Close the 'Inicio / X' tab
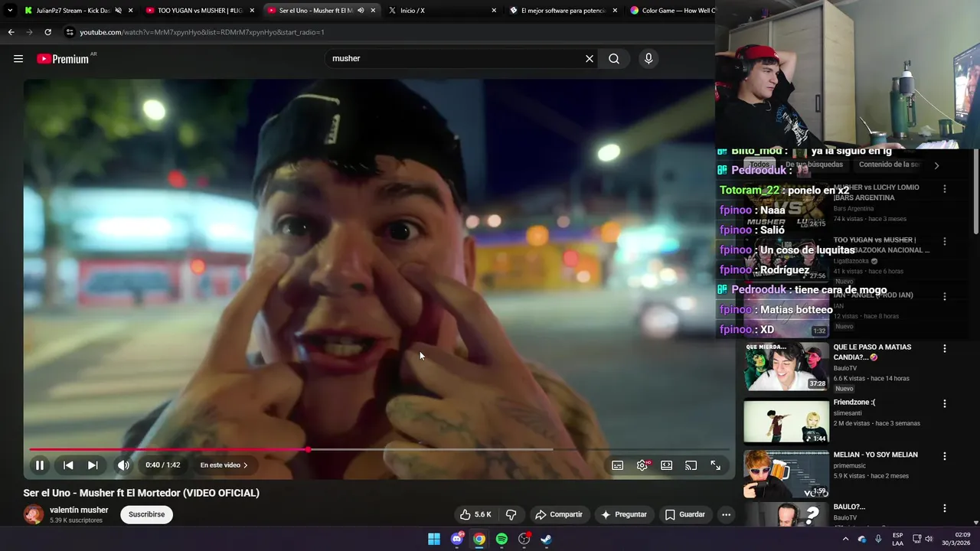980x551 pixels. tap(494, 11)
